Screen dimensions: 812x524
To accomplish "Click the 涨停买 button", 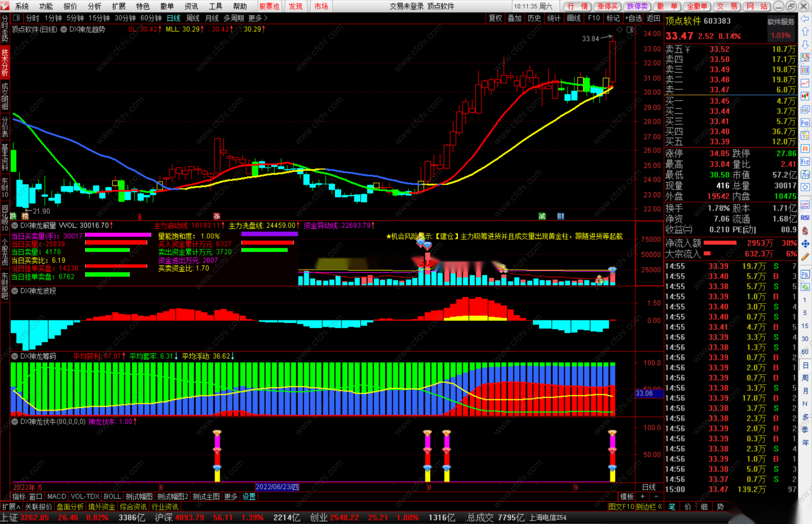I will tap(608, 6).
